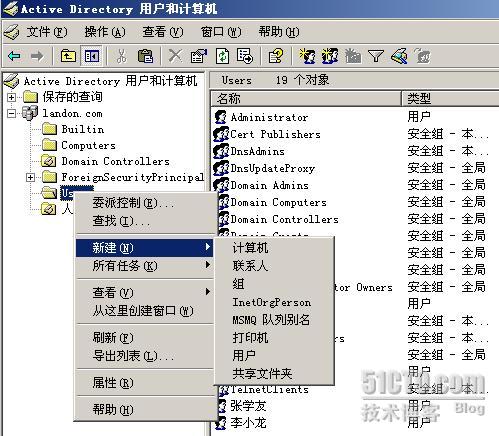Choose 查找(I) from context menu
Viewport: 499px width, 436px height.
click(x=145, y=221)
